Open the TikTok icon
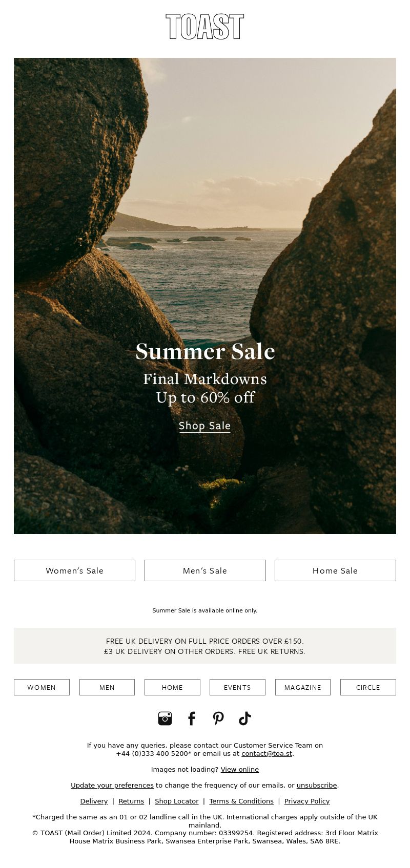The width and height of the screenshot is (410, 868). pyautogui.click(x=245, y=718)
